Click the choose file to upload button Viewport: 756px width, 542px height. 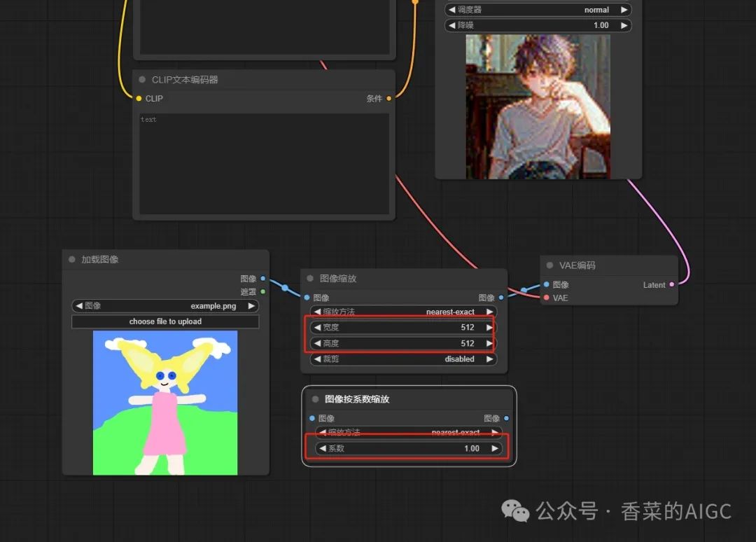(x=165, y=321)
